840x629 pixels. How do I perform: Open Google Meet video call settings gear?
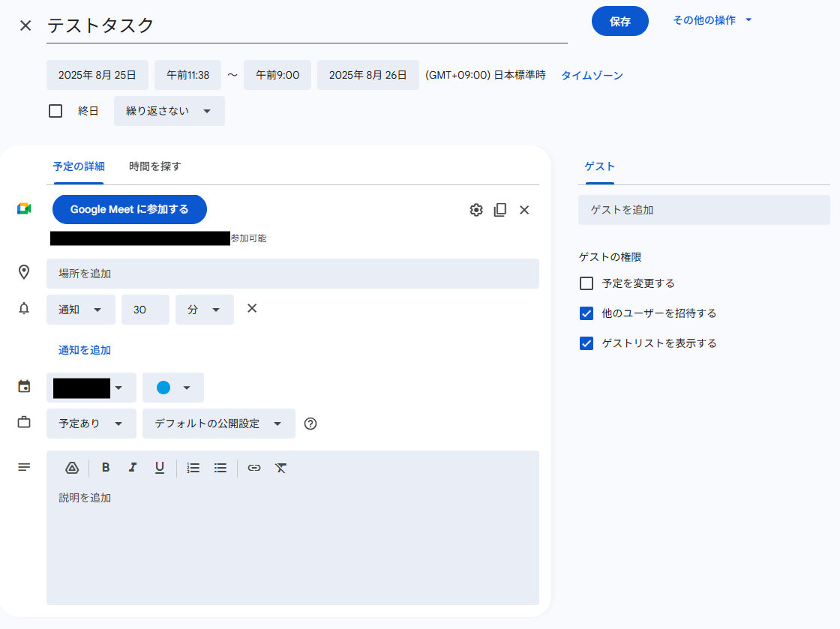point(476,210)
